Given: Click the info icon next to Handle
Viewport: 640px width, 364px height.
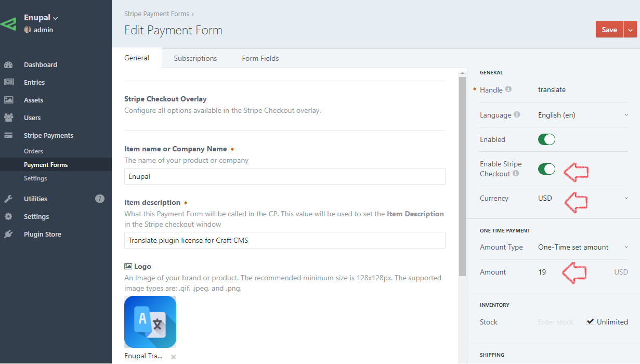Looking at the screenshot, I should (508, 89).
